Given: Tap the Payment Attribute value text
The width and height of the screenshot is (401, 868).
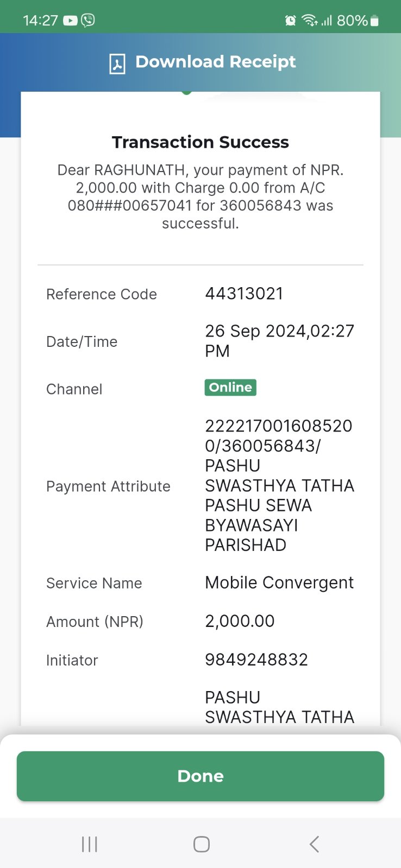Looking at the screenshot, I should (x=279, y=485).
